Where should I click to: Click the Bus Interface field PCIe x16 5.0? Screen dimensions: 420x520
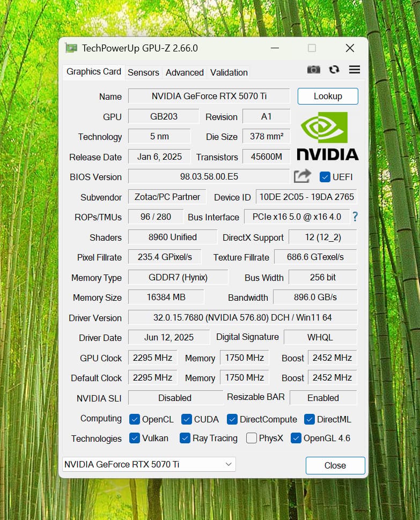pyautogui.click(x=297, y=217)
